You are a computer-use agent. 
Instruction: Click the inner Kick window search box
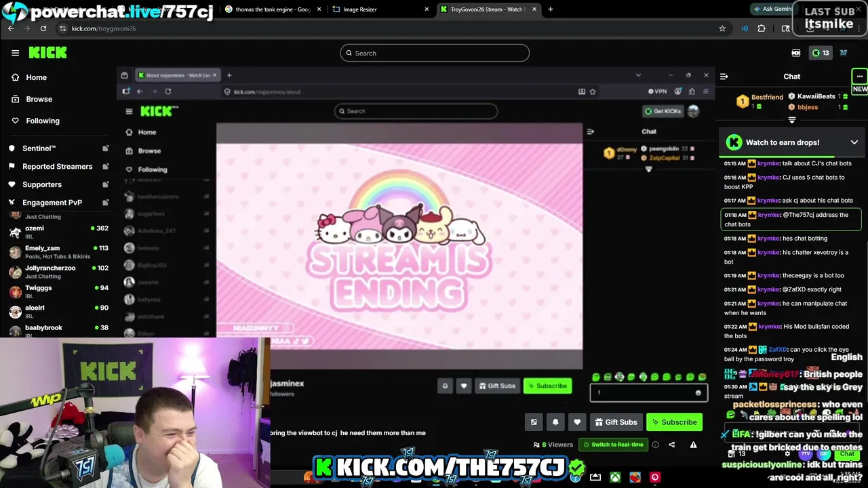[416, 111]
